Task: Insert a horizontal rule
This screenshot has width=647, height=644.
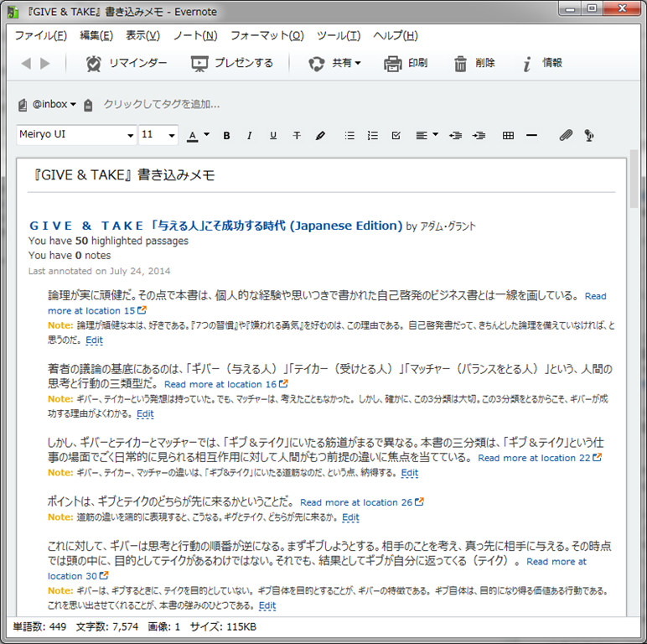Action: [x=532, y=135]
